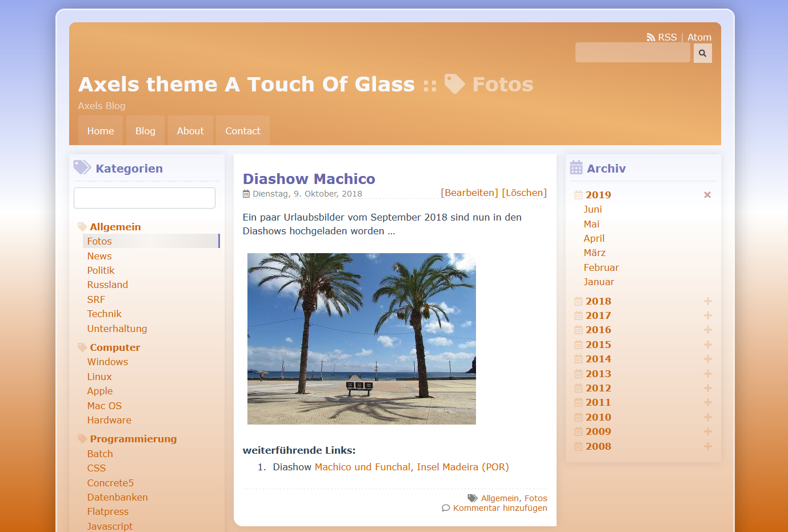Open the Januar archive month
The image size is (788, 532).
(x=599, y=282)
